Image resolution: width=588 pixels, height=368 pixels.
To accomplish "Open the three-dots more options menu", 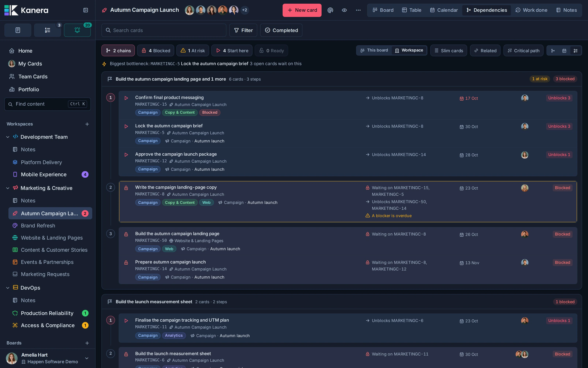I will tap(358, 10).
